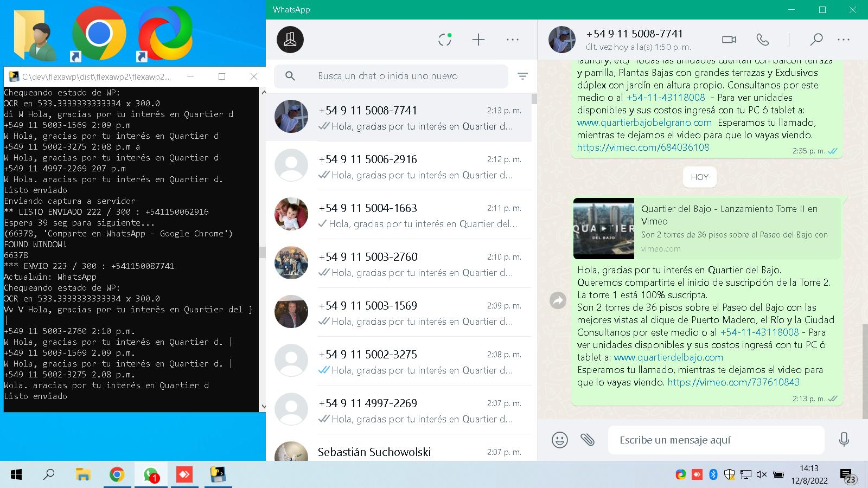Open the emoji picker
Image resolution: width=868 pixels, height=488 pixels.
pos(560,440)
